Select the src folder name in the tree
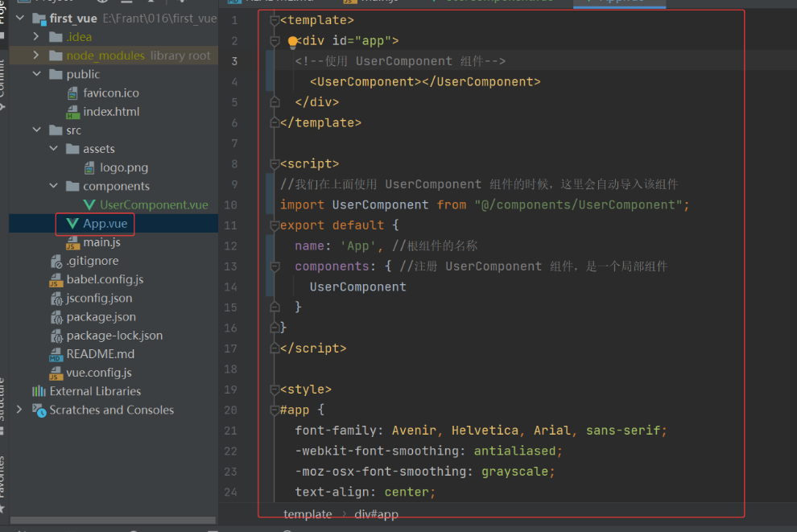 (74, 130)
